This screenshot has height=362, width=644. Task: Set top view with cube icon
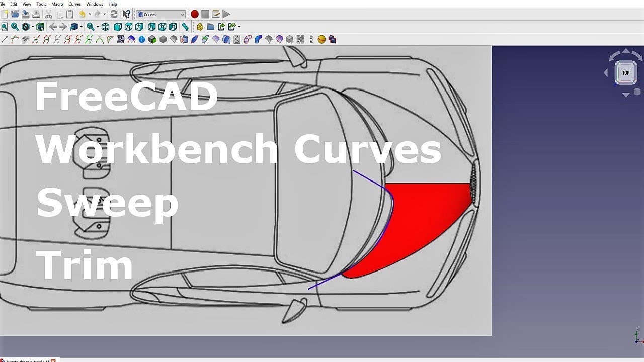point(128,27)
